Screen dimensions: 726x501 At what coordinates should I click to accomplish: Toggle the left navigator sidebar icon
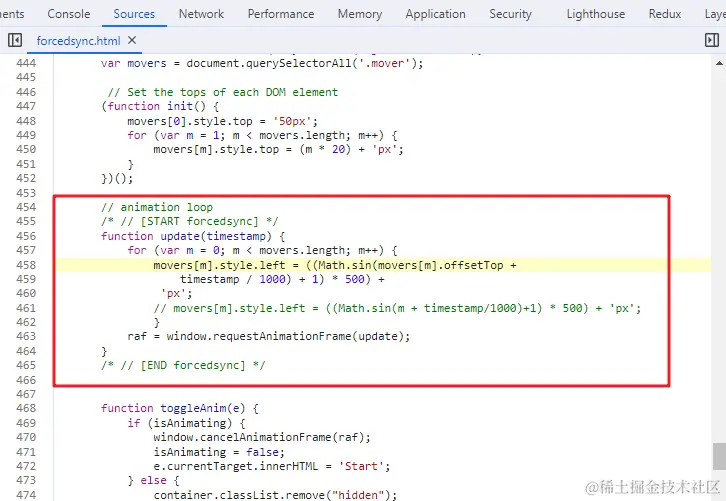(15, 40)
